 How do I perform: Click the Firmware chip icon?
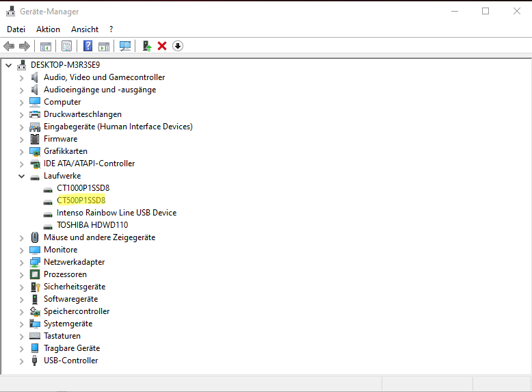(x=35, y=139)
